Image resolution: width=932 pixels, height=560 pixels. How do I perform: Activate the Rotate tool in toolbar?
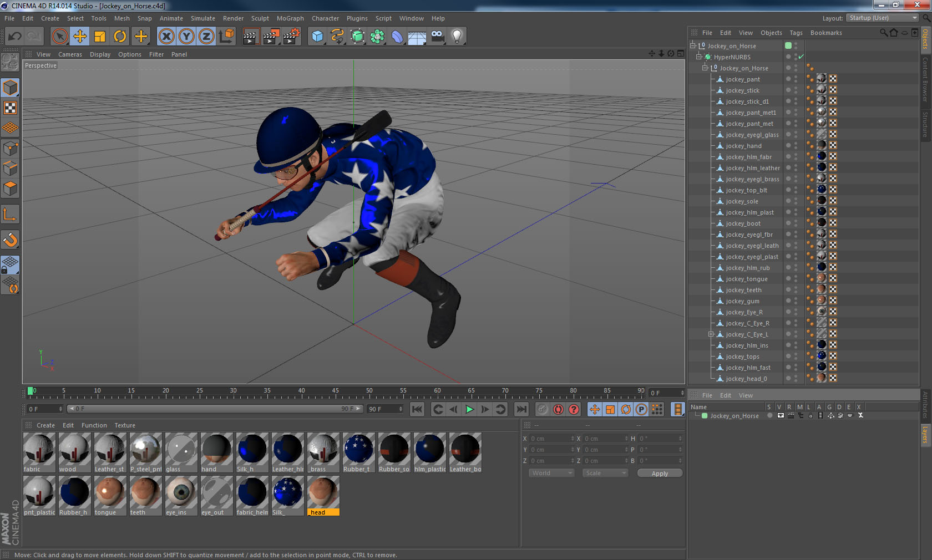[x=120, y=37]
